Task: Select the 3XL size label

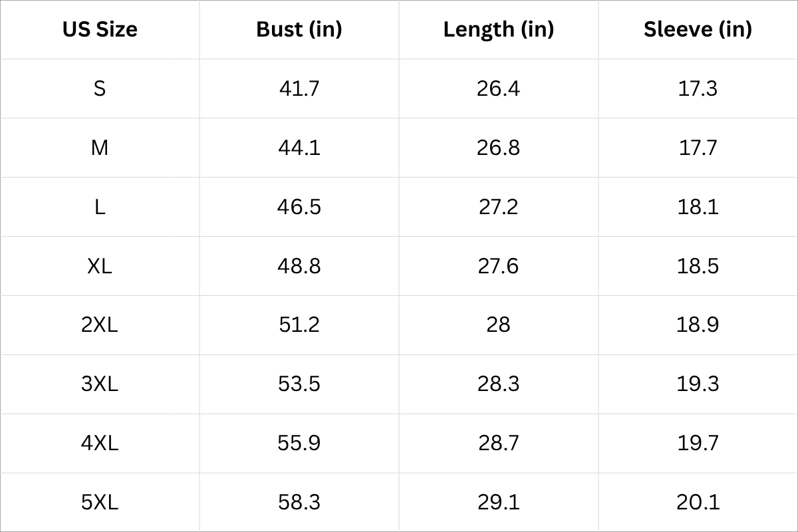Action: click(100, 384)
